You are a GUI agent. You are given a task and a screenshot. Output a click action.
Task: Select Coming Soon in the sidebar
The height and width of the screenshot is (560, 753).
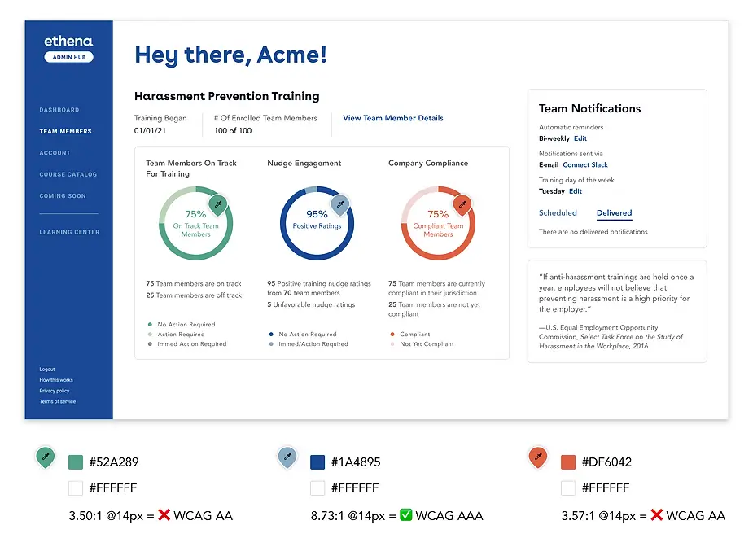tap(63, 196)
